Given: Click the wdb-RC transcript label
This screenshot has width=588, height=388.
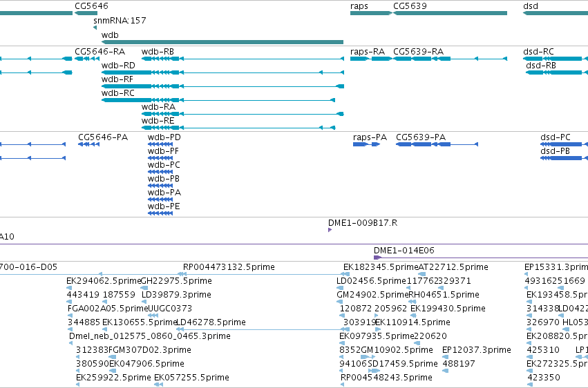Looking at the screenshot, I should point(117,93).
